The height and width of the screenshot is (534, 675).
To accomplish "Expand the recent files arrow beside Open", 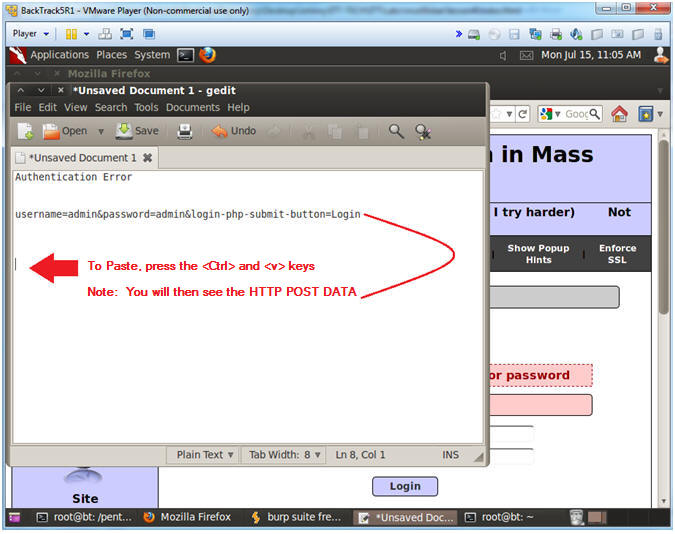I will click(101, 131).
